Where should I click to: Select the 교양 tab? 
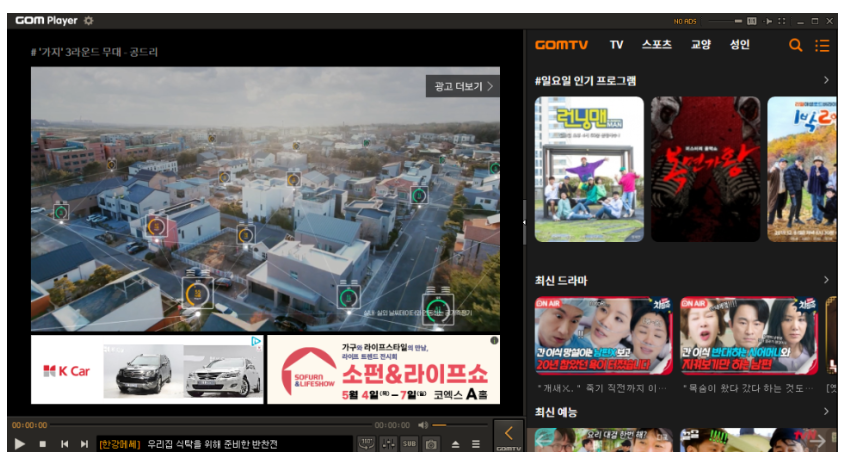[701, 45]
